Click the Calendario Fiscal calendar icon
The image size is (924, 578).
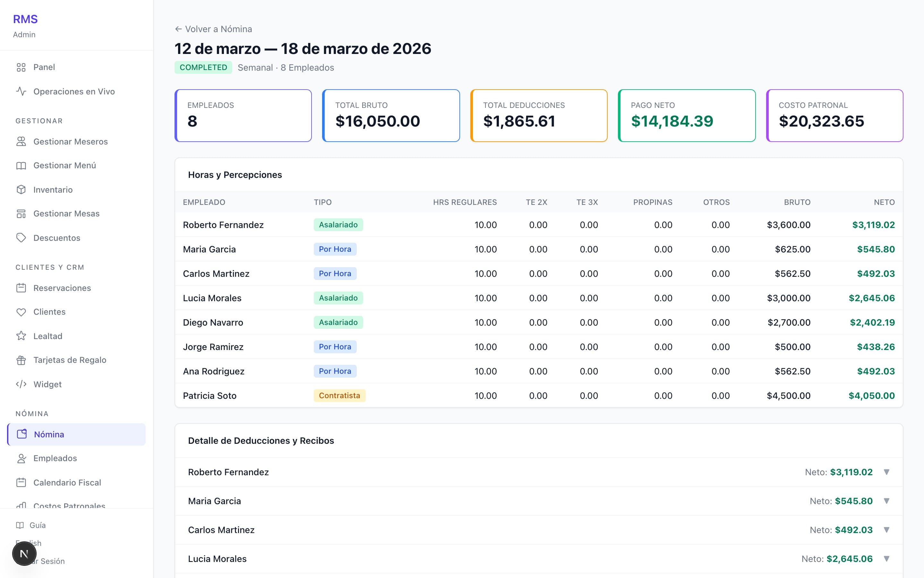pyautogui.click(x=21, y=482)
